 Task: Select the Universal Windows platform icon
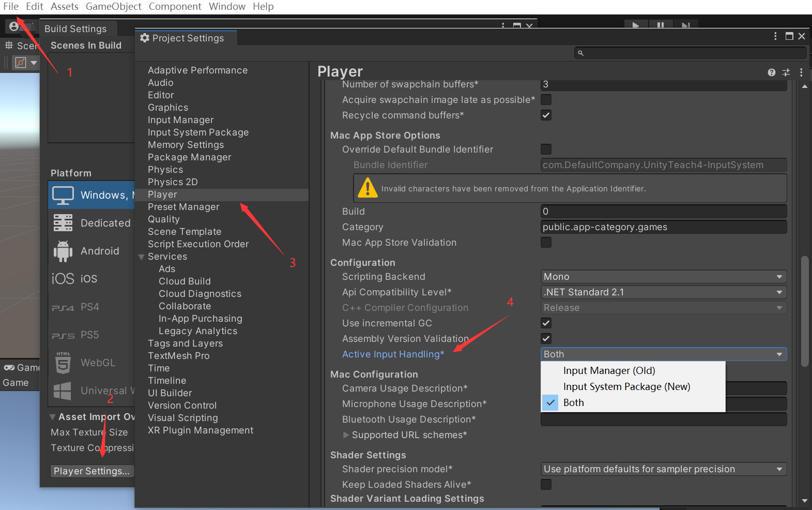(x=63, y=391)
